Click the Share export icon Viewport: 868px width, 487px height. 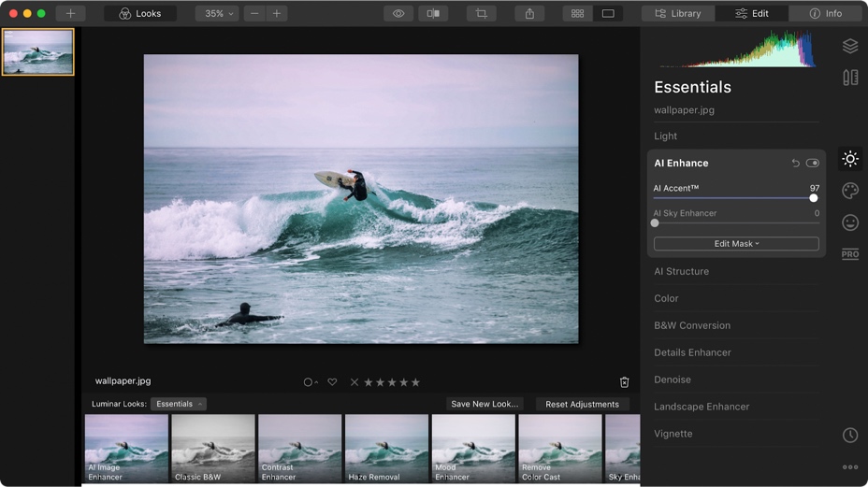(x=529, y=13)
